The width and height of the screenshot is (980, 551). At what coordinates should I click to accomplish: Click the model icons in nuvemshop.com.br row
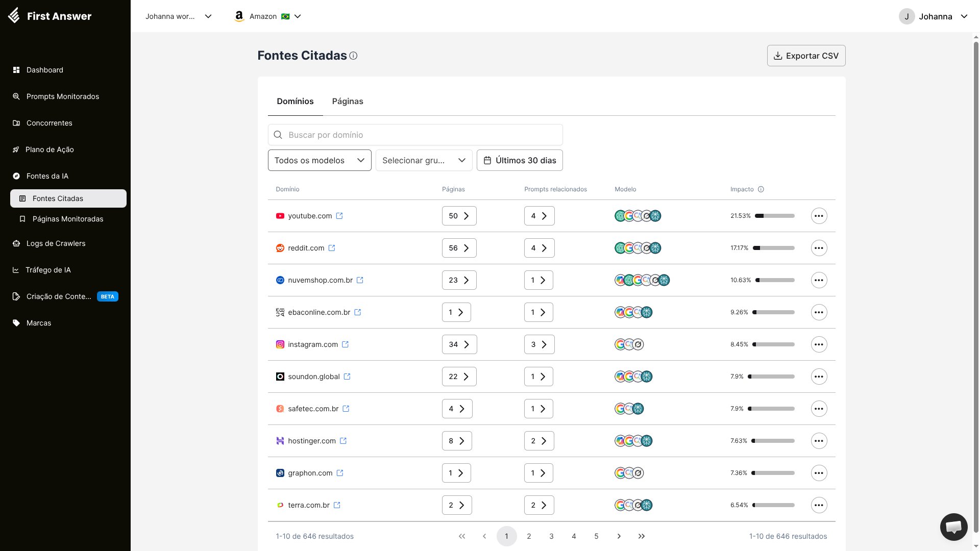[642, 280]
